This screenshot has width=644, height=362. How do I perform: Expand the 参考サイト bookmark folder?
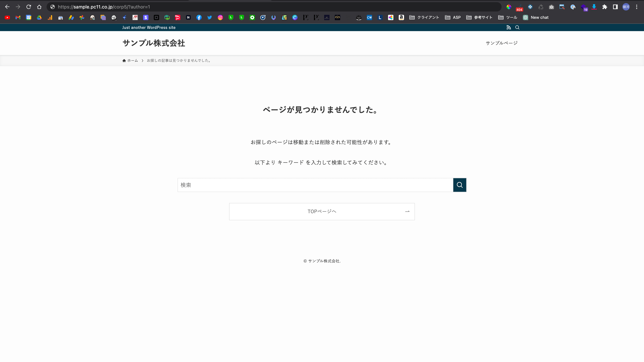coord(479,17)
